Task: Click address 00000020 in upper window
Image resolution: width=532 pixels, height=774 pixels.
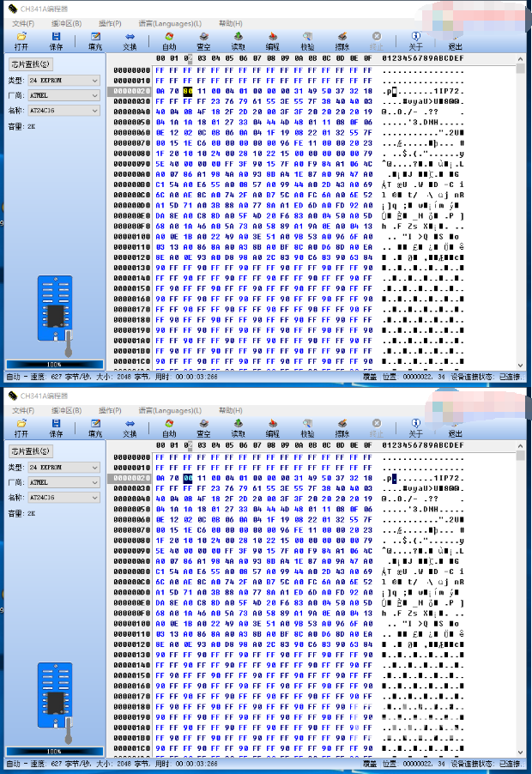Action: coord(131,91)
